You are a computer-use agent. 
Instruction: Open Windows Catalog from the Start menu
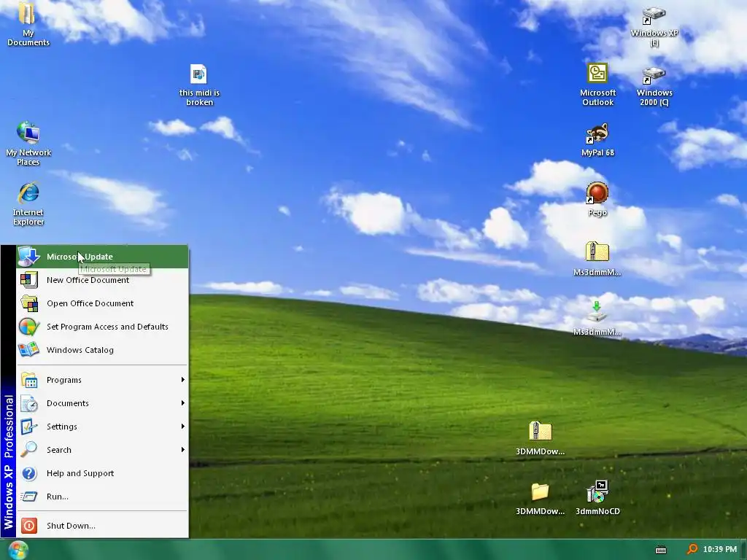(102, 350)
